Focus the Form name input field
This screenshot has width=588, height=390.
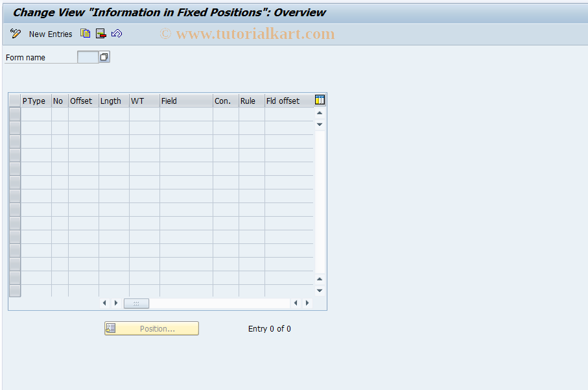[x=88, y=57]
